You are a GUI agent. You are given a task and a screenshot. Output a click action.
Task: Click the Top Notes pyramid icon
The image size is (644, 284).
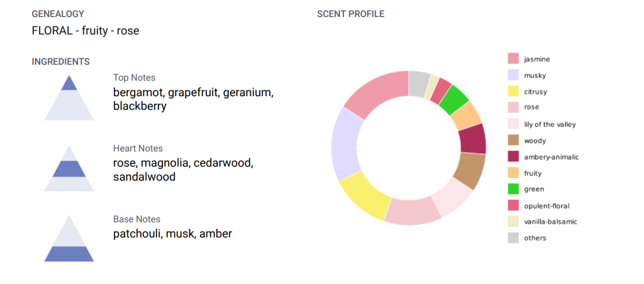pyautogui.click(x=69, y=97)
